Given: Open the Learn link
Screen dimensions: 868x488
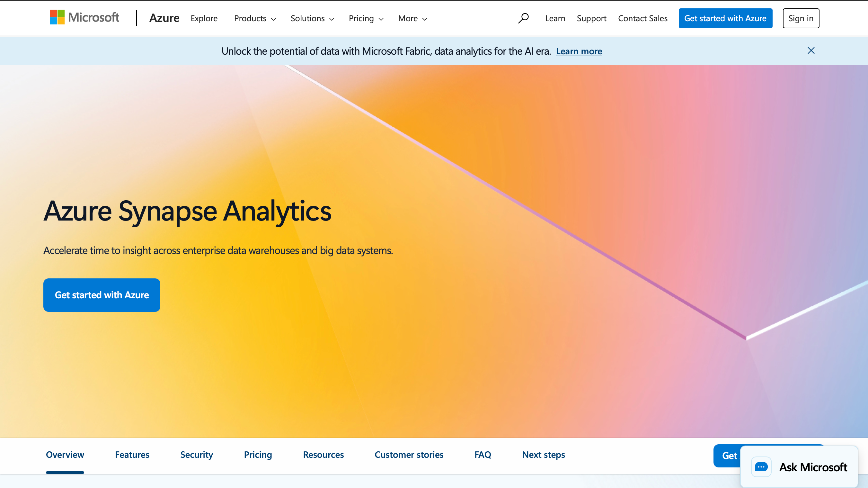Looking at the screenshot, I should (x=555, y=19).
